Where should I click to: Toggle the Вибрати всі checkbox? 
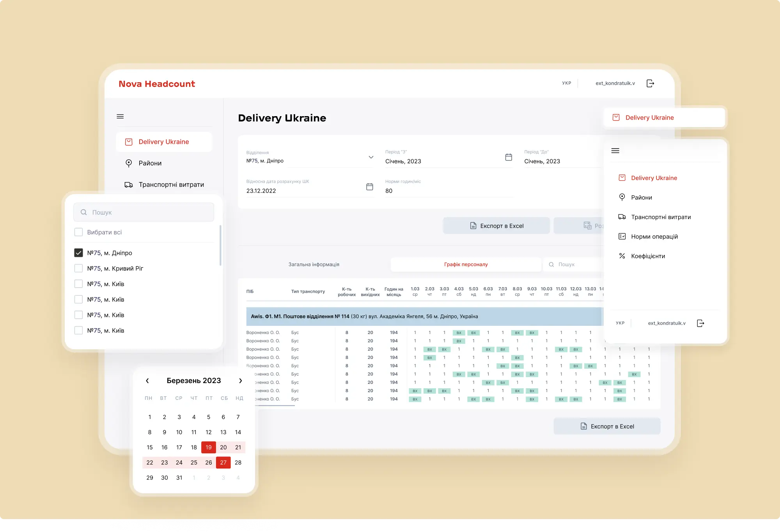click(x=78, y=232)
